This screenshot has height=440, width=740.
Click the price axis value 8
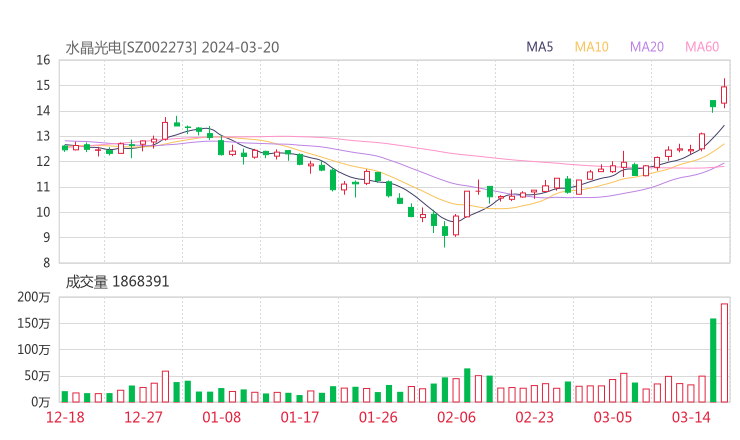pyautogui.click(x=46, y=263)
